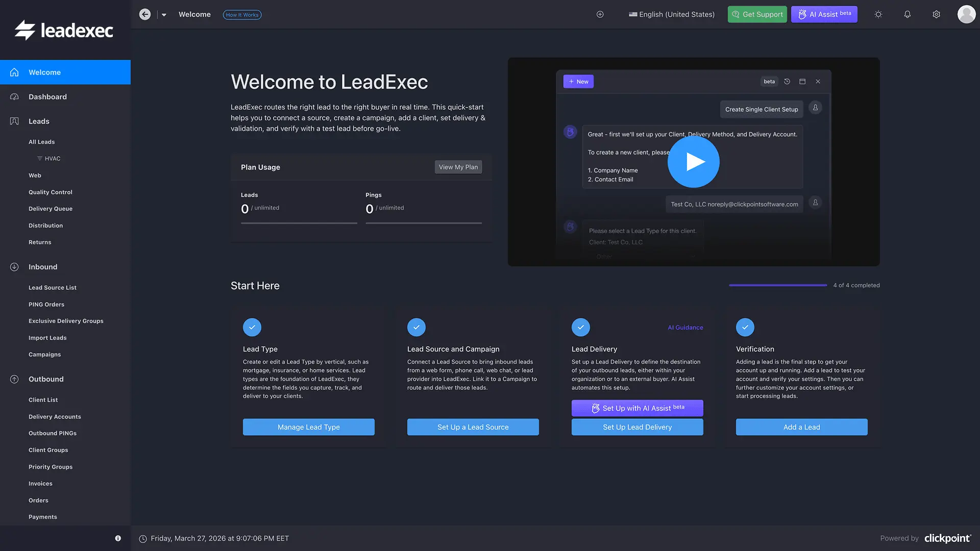Viewport: 980px width, 551px height.
Task: Open PING Orders
Action: pos(46,305)
